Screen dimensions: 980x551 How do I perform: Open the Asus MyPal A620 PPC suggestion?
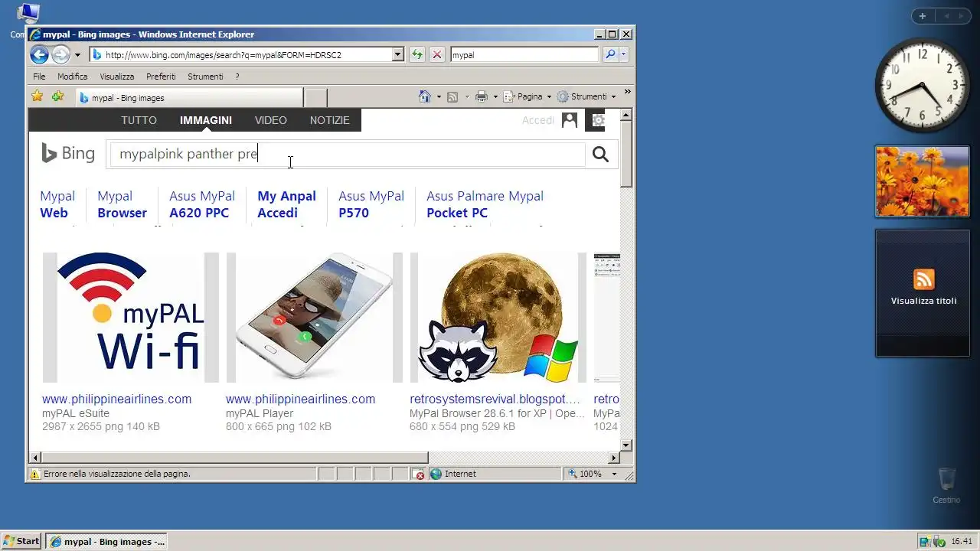coord(202,204)
